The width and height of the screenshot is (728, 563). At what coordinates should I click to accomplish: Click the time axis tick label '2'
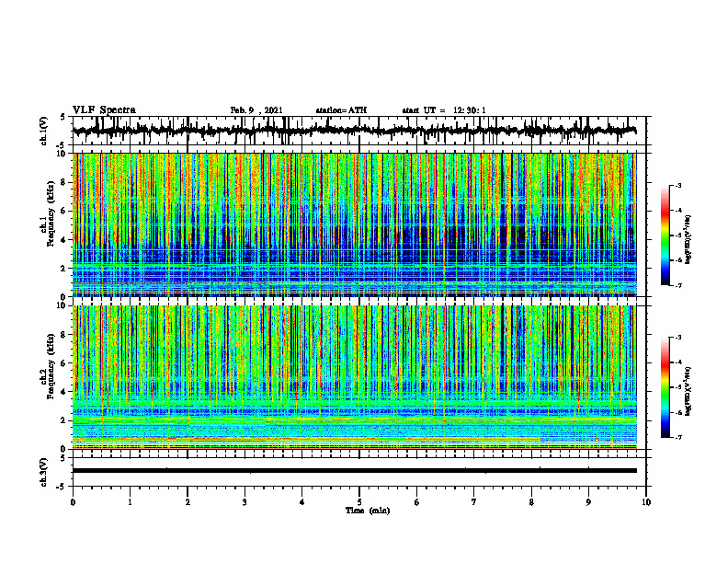click(x=188, y=502)
